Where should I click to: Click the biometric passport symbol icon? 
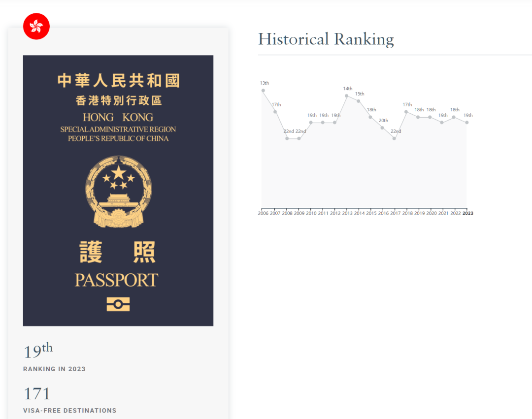click(118, 304)
